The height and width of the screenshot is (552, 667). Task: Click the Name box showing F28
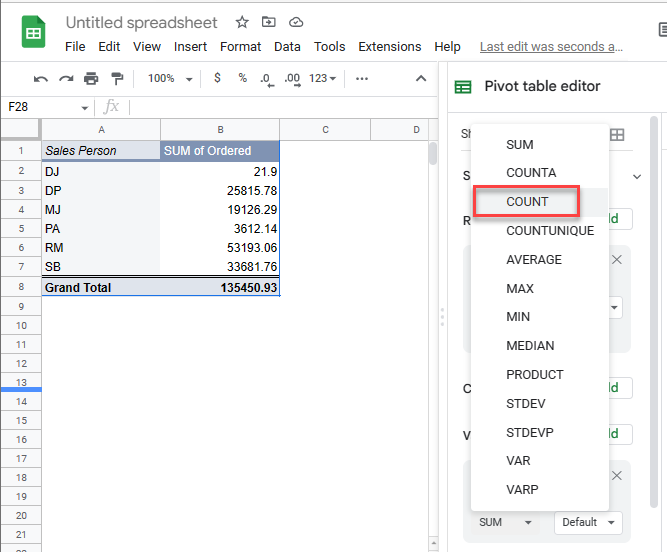click(x=40, y=107)
